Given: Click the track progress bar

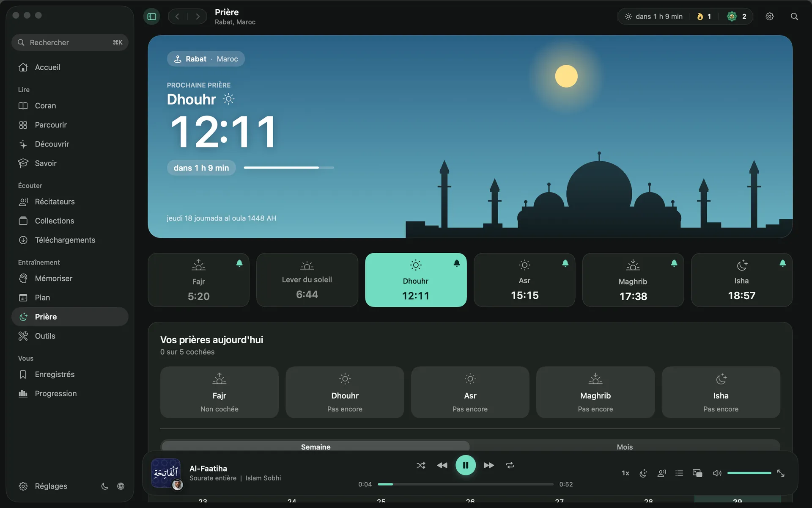Looking at the screenshot, I should pyautogui.click(x=465, y=484).
